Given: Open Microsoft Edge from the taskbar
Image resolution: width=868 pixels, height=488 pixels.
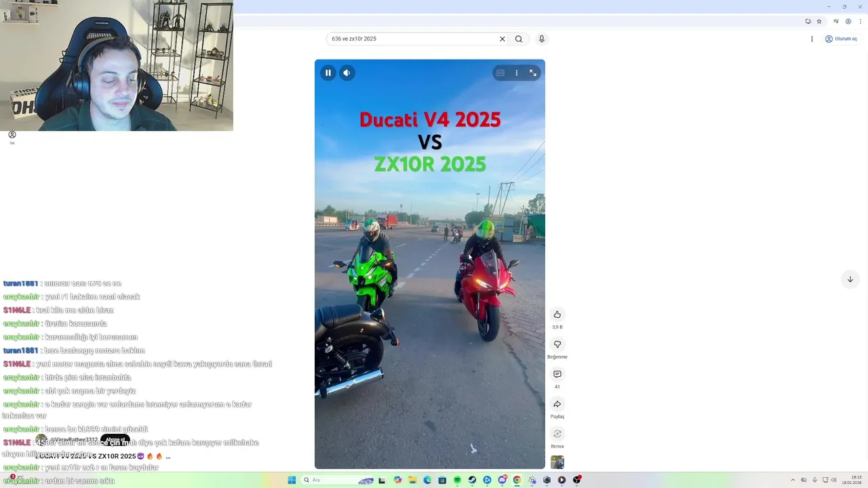Looking at the screenshot, I should [427, 480].
